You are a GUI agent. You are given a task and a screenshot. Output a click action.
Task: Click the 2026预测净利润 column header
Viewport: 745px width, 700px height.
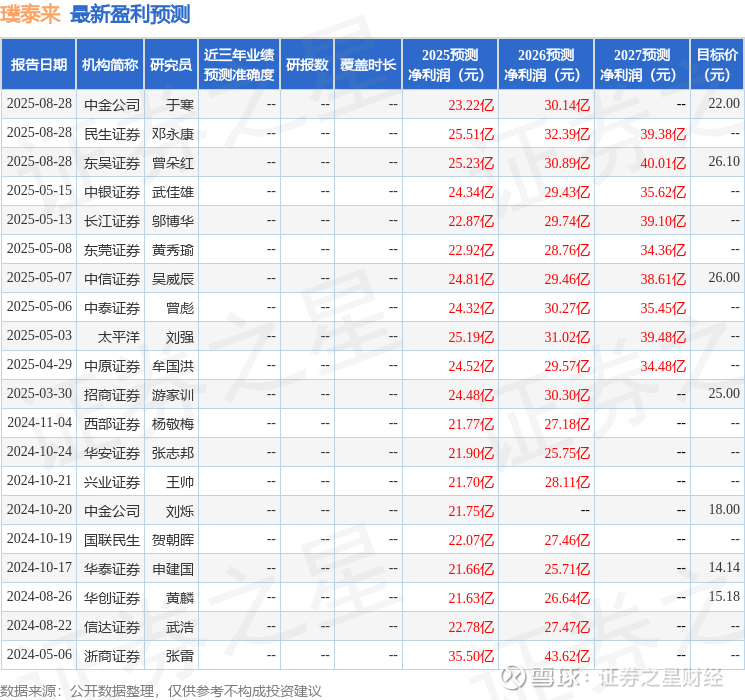[x=546, y=65]
